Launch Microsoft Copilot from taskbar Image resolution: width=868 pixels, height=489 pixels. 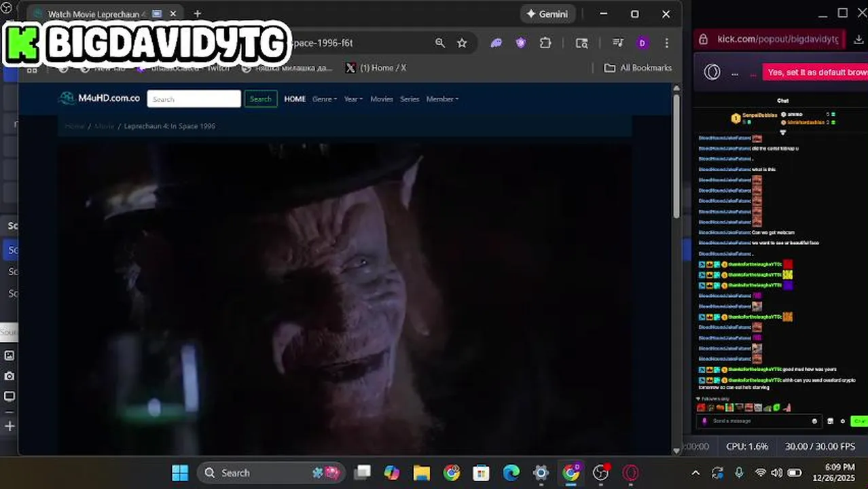pyautogui.click(x=392, y=473)
